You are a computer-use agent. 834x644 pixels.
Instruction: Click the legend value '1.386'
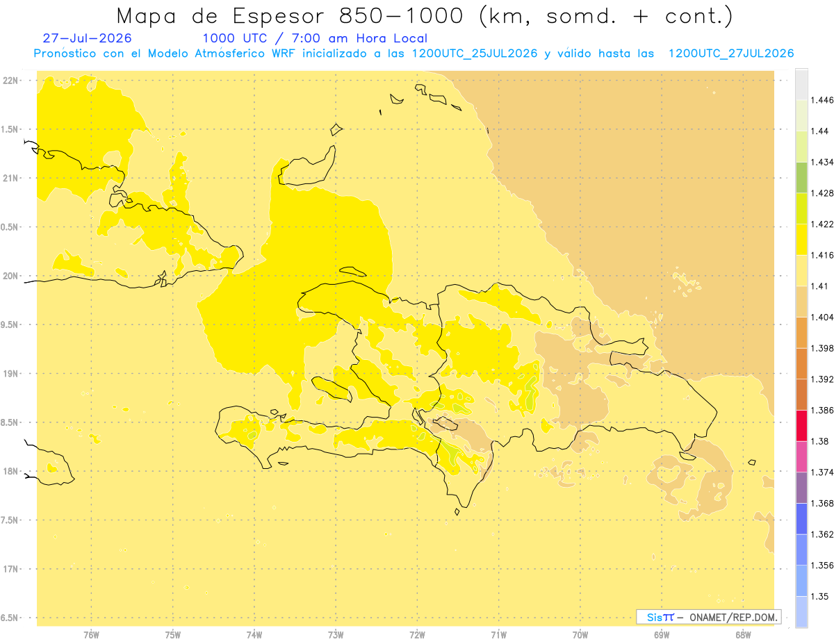tap(823, 410)
